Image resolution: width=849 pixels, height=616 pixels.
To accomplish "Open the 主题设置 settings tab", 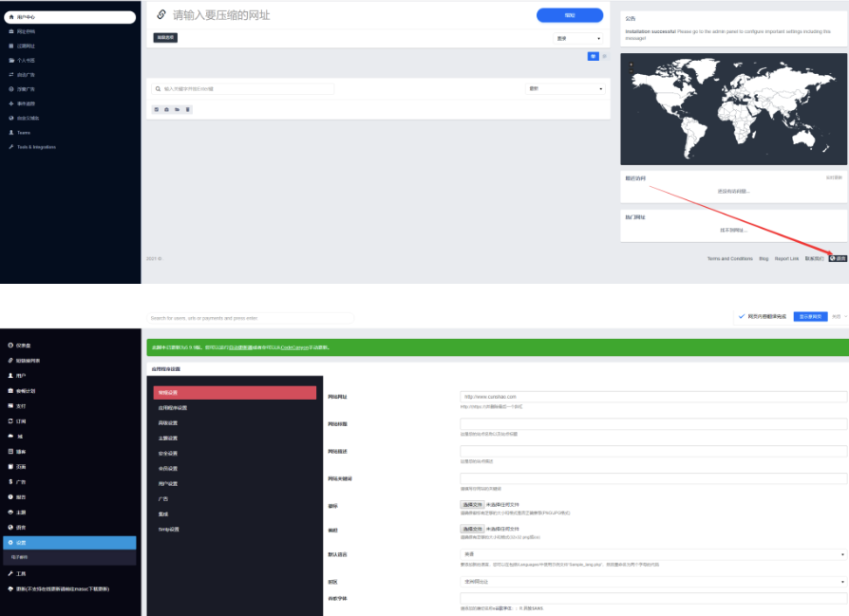I will point(168,438).
